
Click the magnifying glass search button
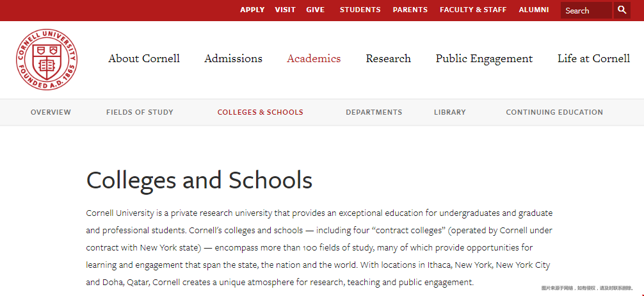click(x=622, y=10)
